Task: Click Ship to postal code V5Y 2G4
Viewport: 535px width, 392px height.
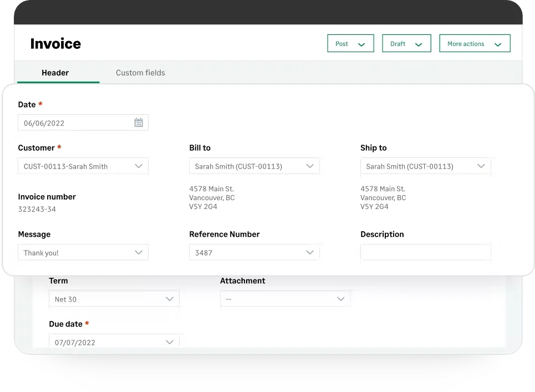Action: 374,206
